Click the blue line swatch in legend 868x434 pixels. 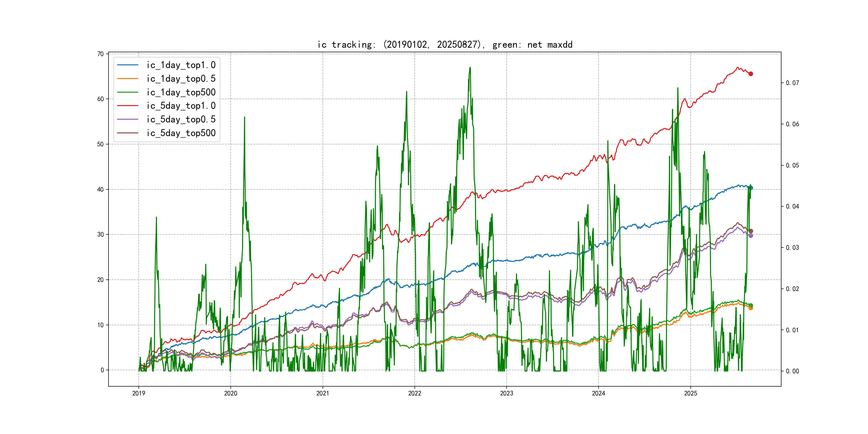tap(128, 65)
